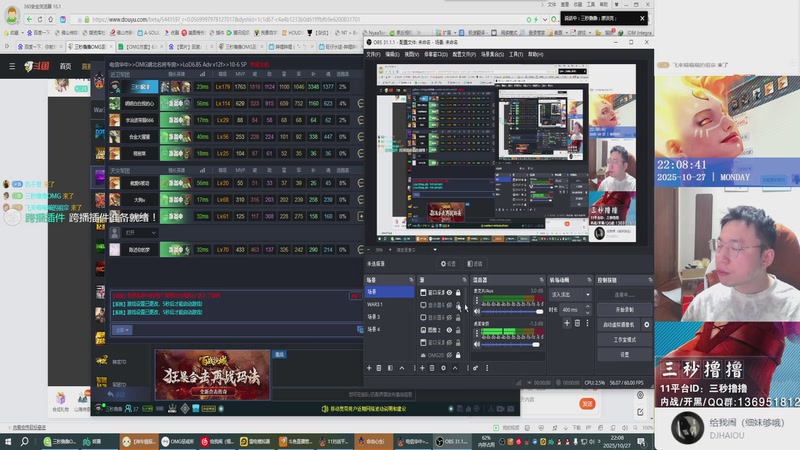The width and height of the screenshot is (800, 450).
Task: Open desktop audio channel three-dot options
Action: pos(477,333)
